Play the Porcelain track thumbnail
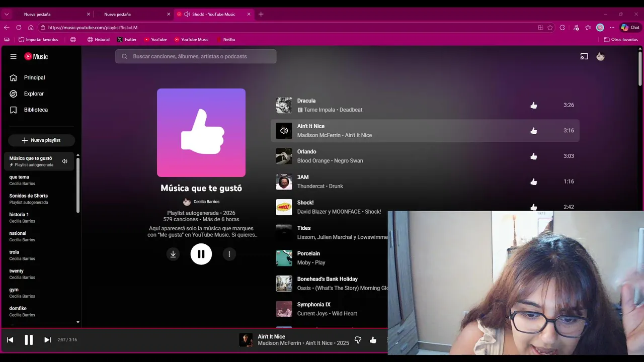Screen dimensions: 644x362 tap(284, 258)
